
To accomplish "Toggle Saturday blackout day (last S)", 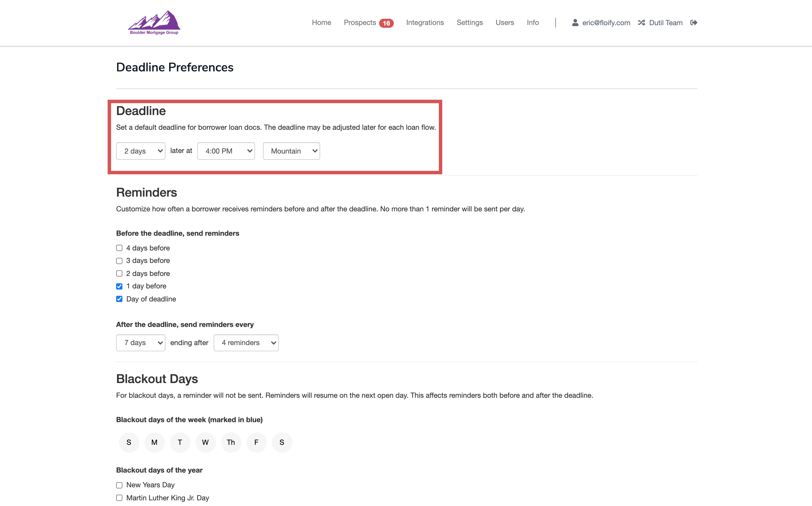I will click(282, 443).
